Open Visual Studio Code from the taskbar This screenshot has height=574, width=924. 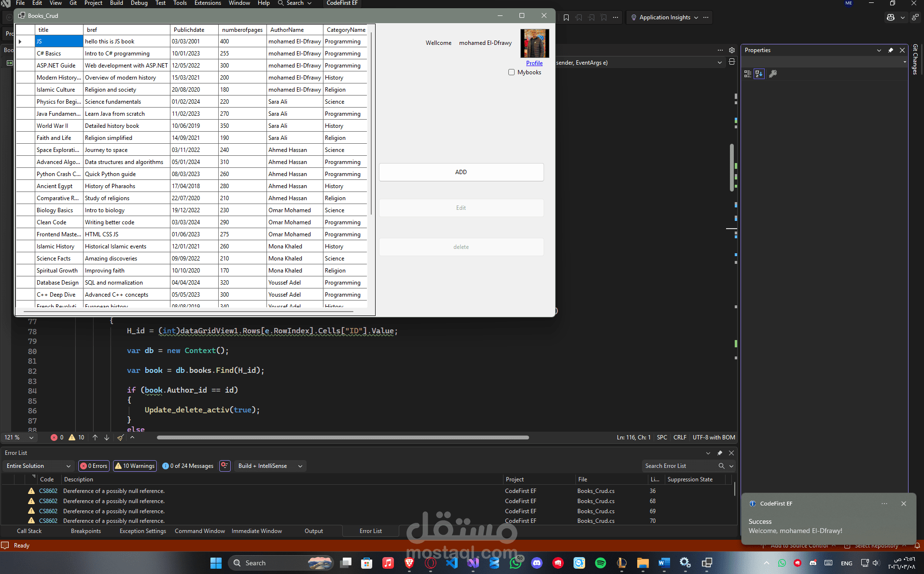[x=451, y=562]
